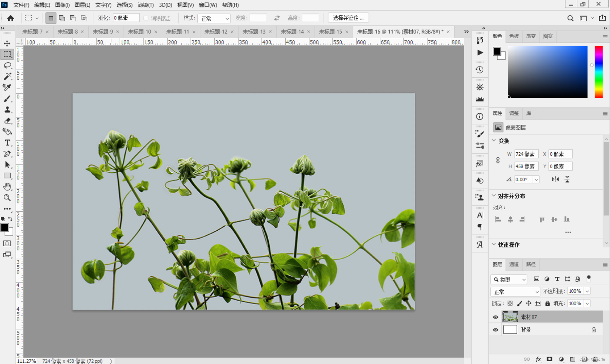This screenshot has height=364, width=610.
Task: Toggle the layer filter on/off switch
Action: [589, 279]
